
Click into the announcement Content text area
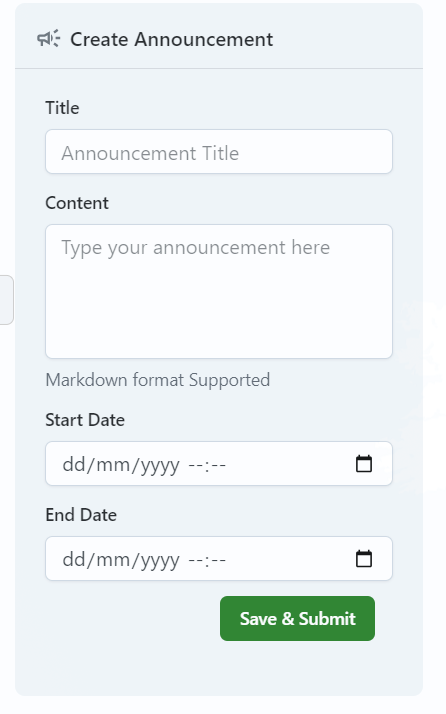coord(219,291)
